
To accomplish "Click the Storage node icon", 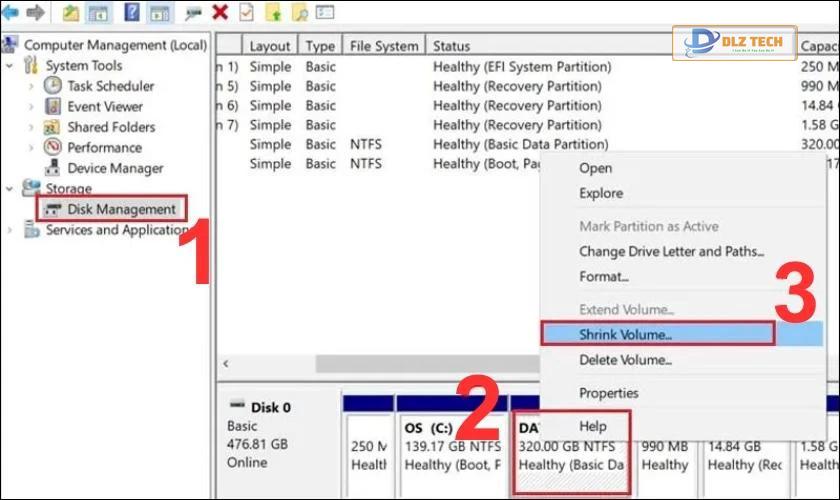I will click(31, 188).
